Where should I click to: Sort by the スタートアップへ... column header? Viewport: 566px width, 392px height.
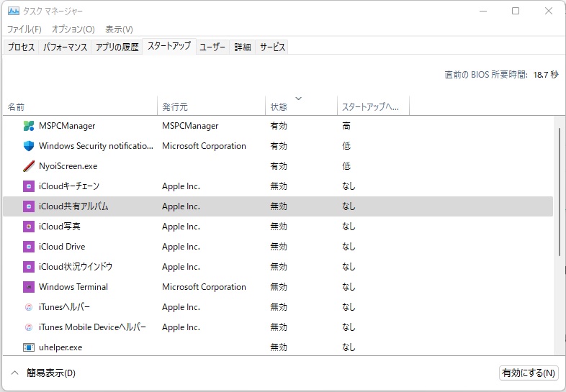point(373,106)
